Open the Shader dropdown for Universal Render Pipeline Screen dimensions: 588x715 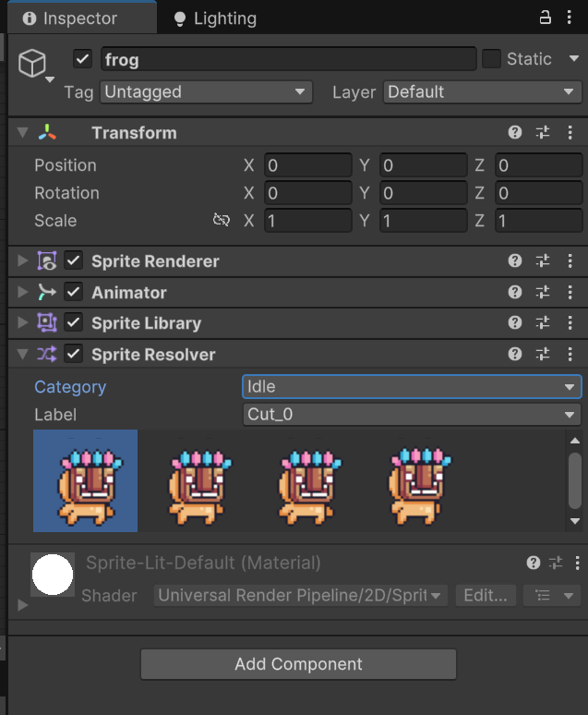(300, 596)
